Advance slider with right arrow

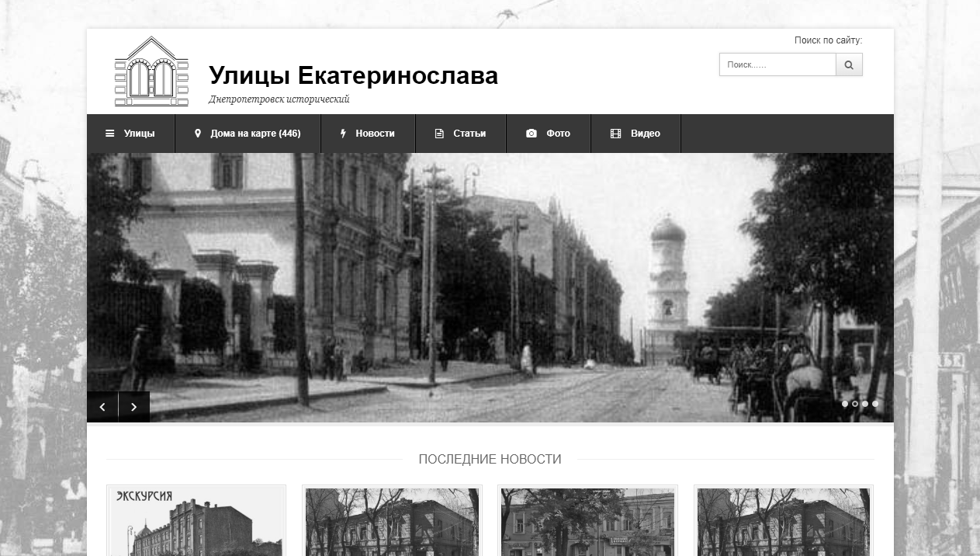coord(134,407)
